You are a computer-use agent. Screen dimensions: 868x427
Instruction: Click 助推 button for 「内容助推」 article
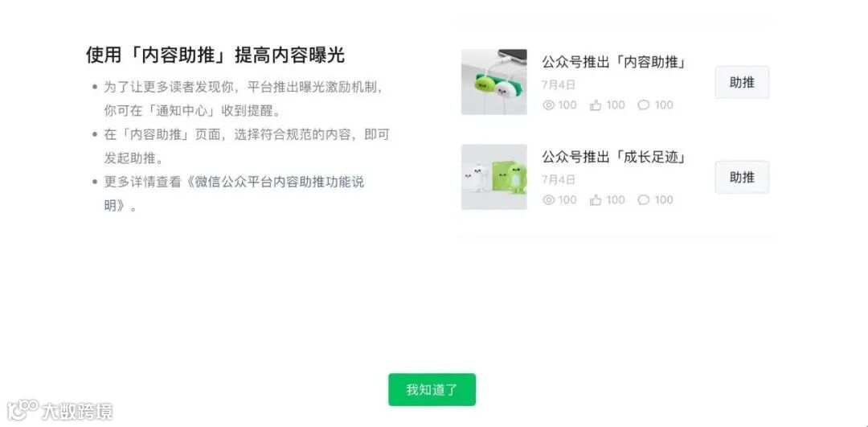click(742, 83)
